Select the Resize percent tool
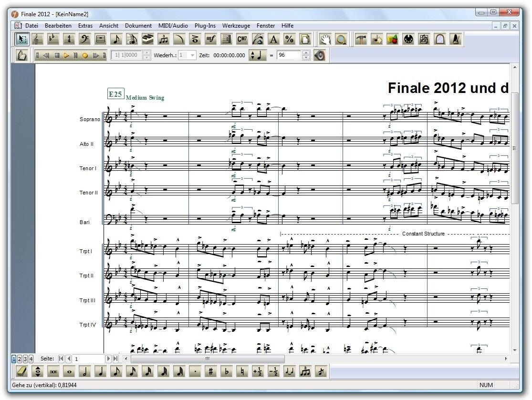Viewport: 532px width, 400px height. click(x=290, y=39)
